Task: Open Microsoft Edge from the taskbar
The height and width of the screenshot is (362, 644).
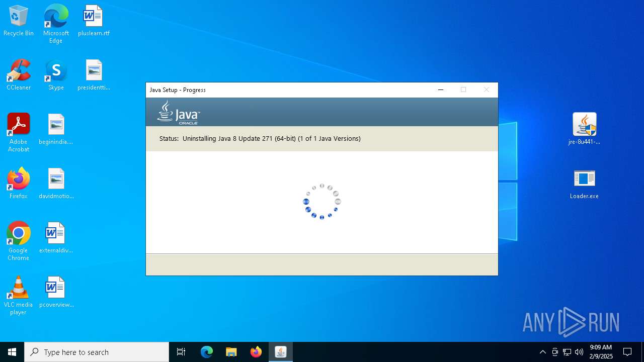Action: click(207, 352)
